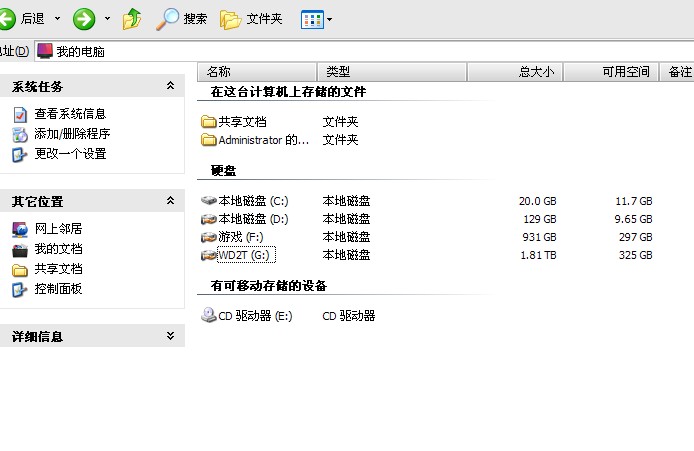This screenshot has width=694, height=451.
Task: Select the CD drive (E:) icon
Action: pyautogui.click(x=209, y=316)
